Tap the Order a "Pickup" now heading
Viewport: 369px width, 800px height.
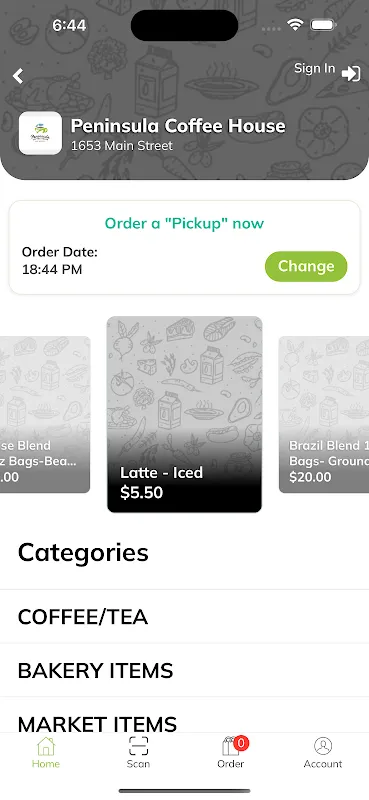coord(184,223)
